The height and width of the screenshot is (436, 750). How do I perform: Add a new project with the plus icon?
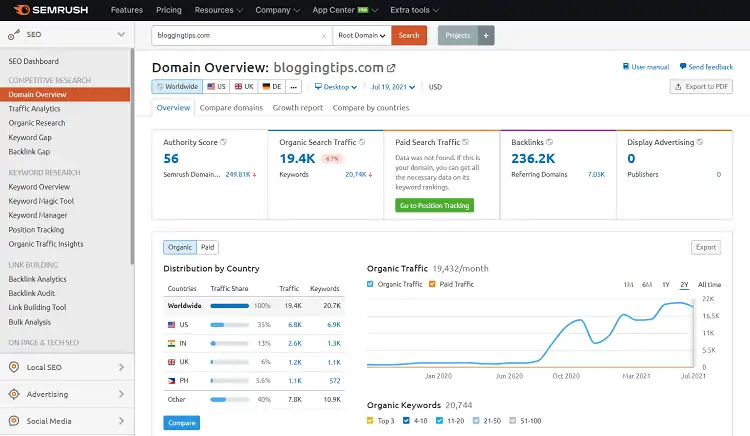point(486,35)
